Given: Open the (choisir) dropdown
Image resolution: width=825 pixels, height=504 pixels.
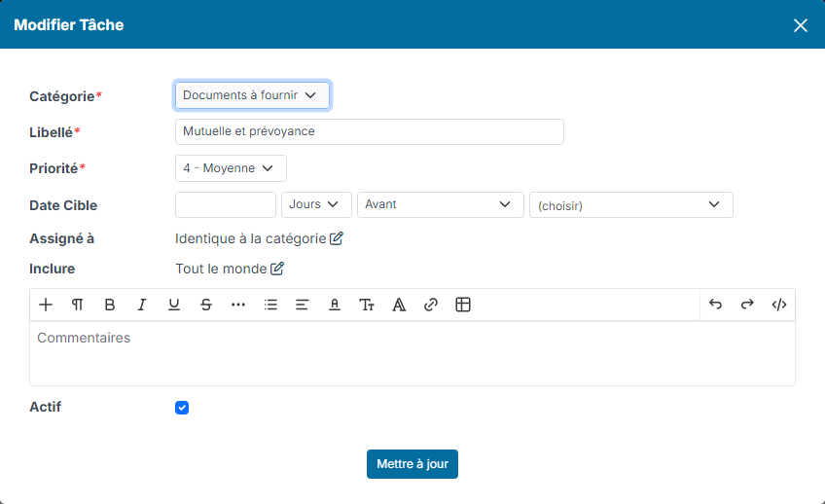Looking at the screenshot, I should click(630, 204).
